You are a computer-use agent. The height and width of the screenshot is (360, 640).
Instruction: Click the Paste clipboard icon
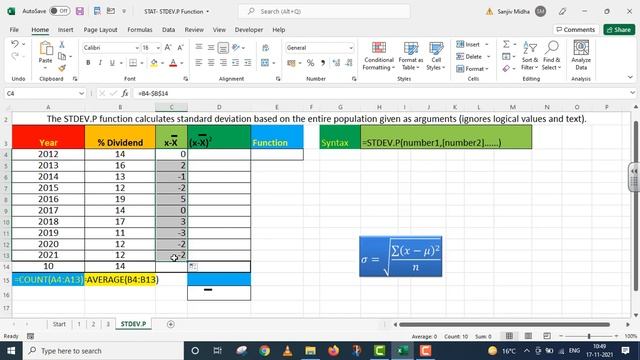pyautogui.click(x=46, y=49)
